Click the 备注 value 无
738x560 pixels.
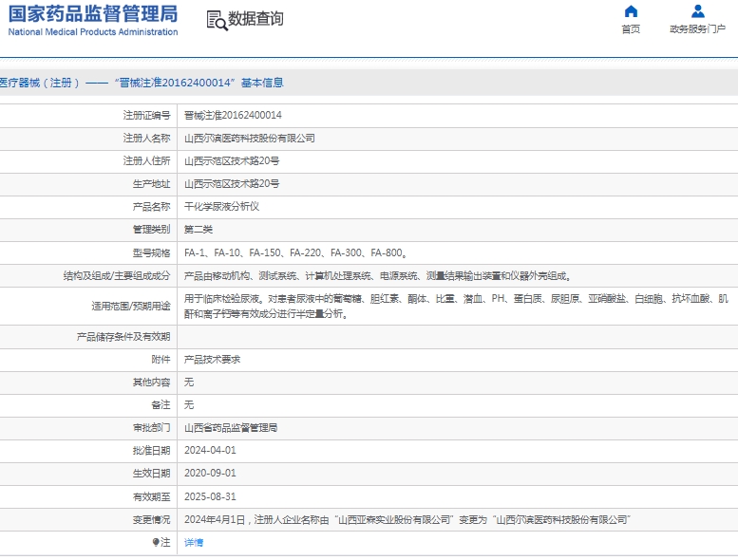click(x=189, y=405)
